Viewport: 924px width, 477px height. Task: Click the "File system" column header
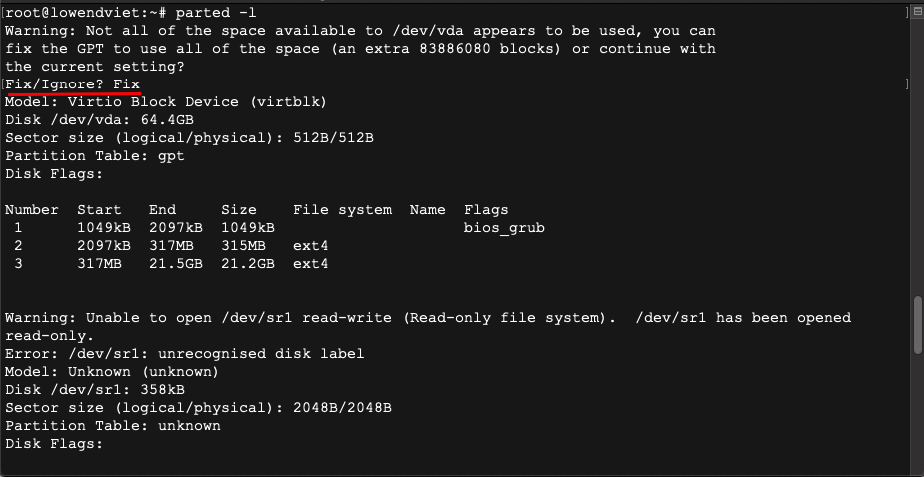(x=342, y=210)
